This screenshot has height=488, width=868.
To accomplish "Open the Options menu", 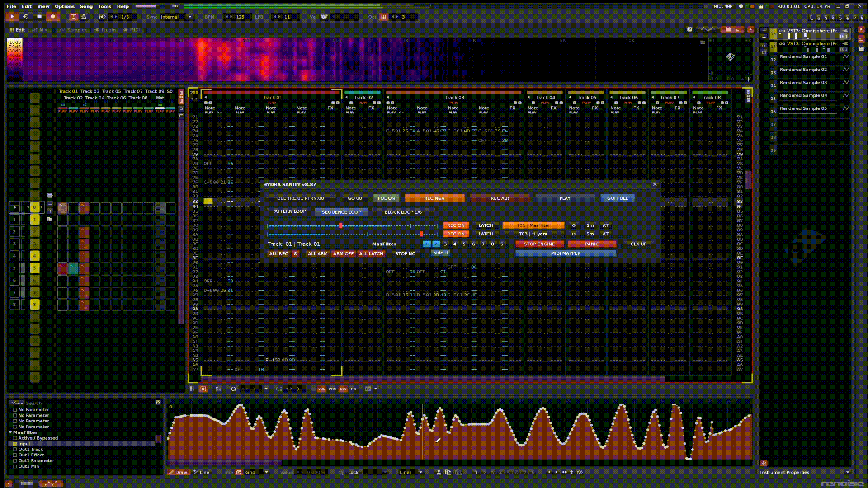I will click(65, 6).
